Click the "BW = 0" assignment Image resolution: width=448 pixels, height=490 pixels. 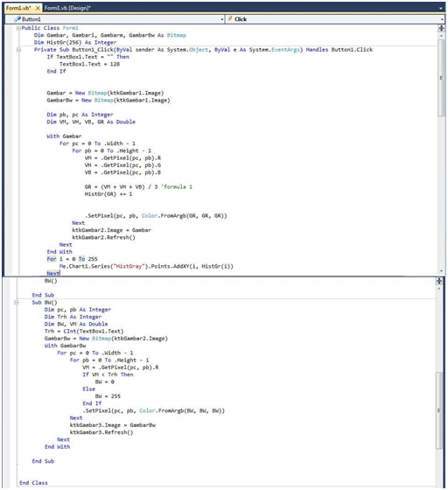105,381
